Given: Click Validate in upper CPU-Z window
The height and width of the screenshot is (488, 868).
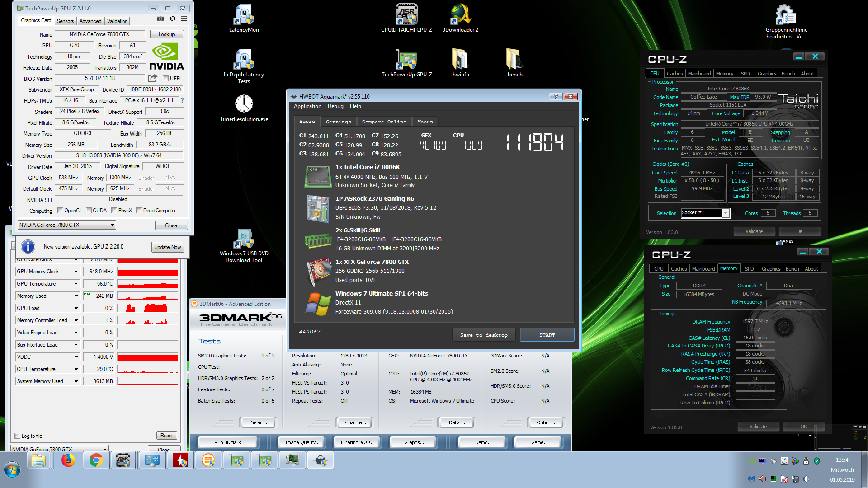Looking at the screenshot, I should coord(754,231).
